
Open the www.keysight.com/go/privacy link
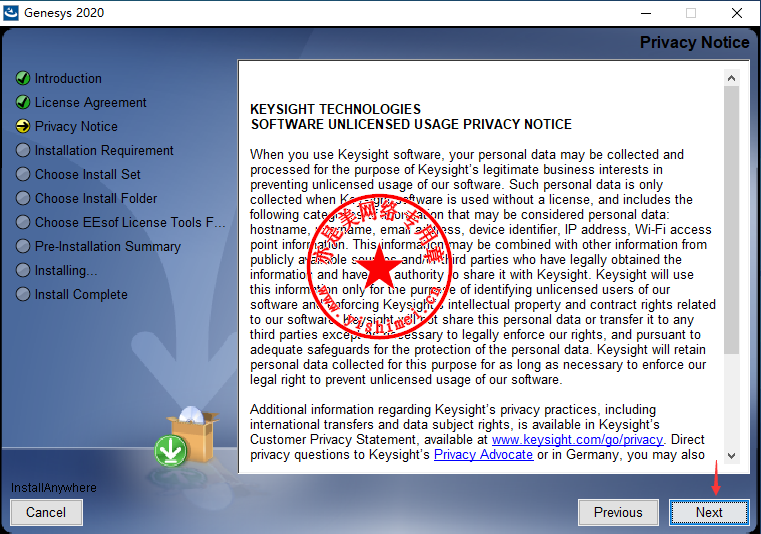click(577, 439)
